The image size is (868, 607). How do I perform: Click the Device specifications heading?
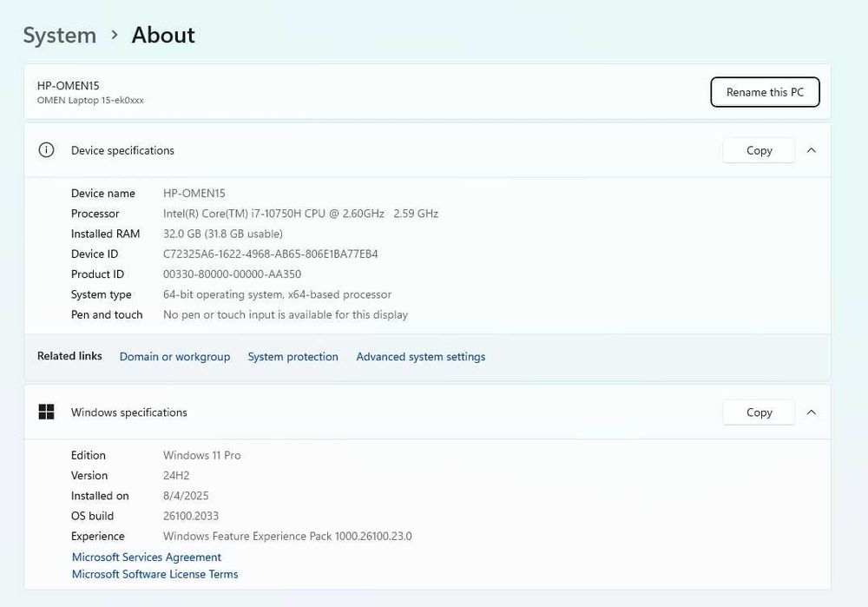point(122,150)
